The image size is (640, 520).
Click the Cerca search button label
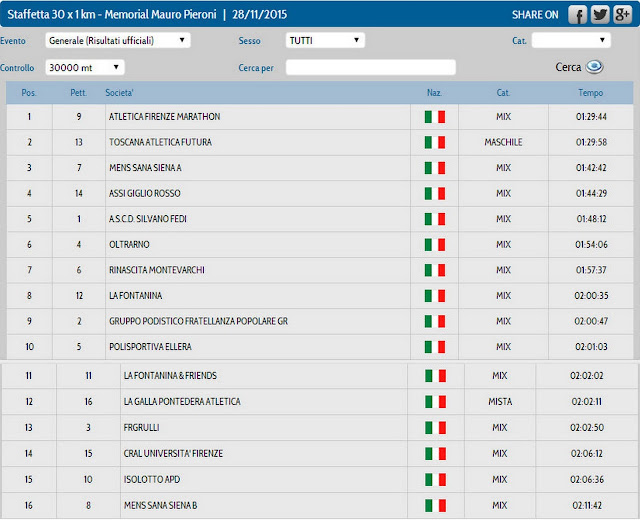(568, 67)
